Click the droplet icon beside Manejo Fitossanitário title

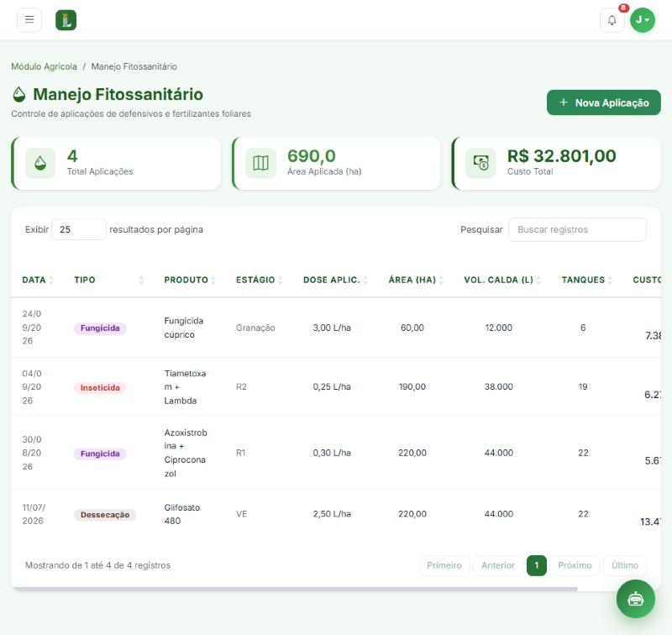(18, 94)
